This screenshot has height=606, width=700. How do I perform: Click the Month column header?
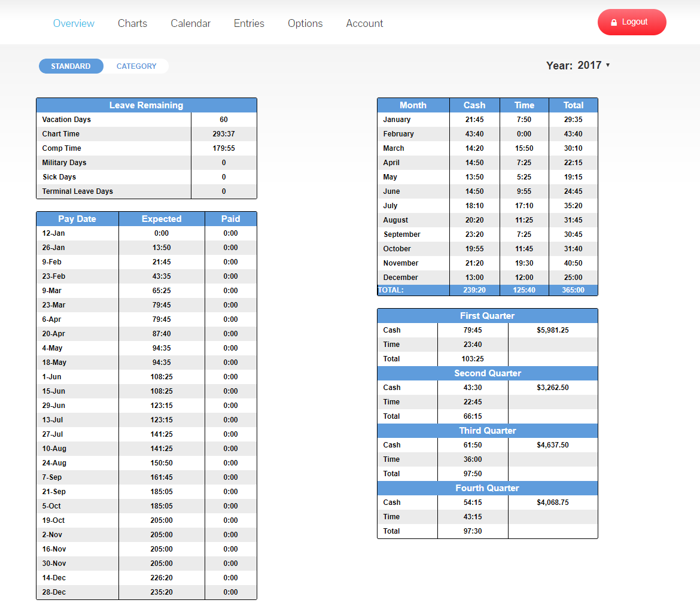(x=413, y=105)
